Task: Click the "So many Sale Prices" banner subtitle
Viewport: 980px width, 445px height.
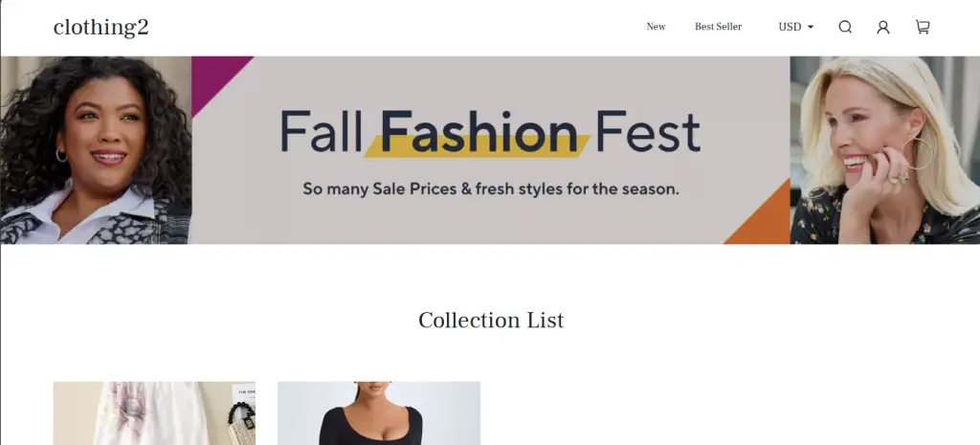Action: tap(490, 189)
